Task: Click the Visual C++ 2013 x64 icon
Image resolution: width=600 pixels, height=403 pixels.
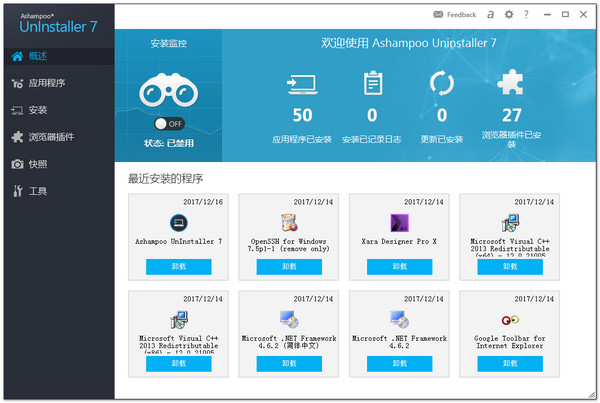Action: (510, 223)
